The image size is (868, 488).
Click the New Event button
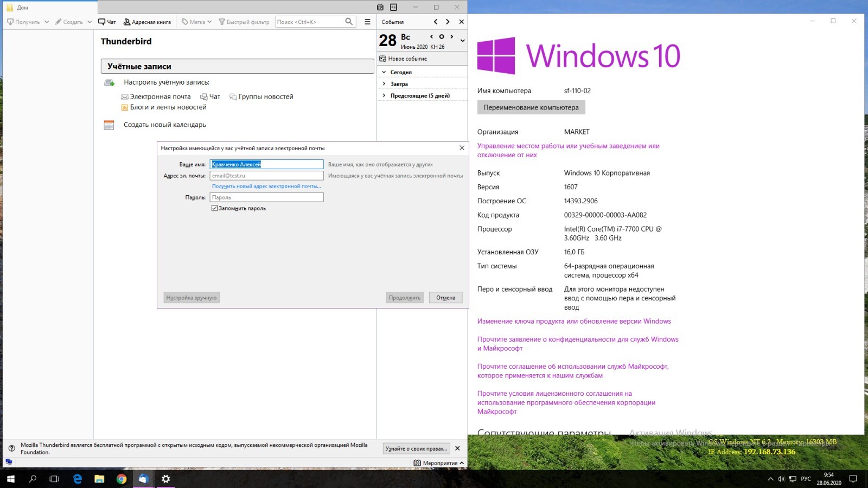[x=403, y=59]
